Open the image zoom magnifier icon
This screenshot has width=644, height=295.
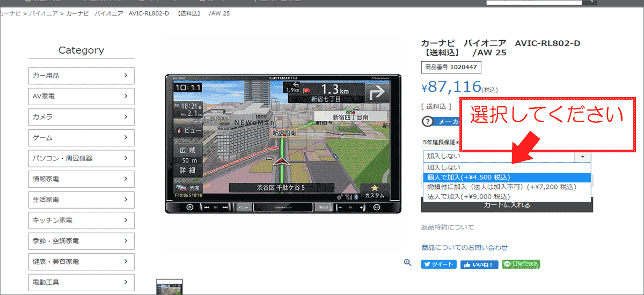(x=408, y=262)
